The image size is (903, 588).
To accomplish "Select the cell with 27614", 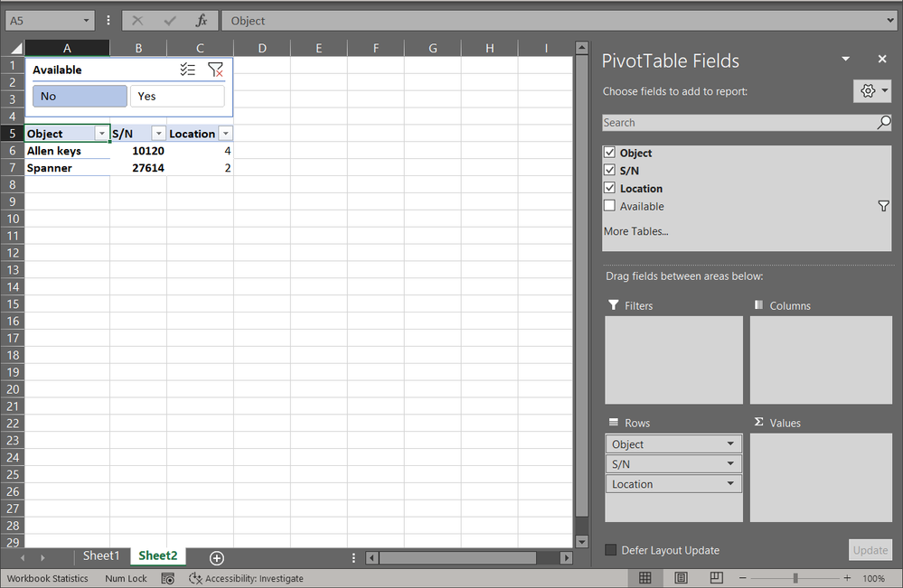I will pos(138,168).
